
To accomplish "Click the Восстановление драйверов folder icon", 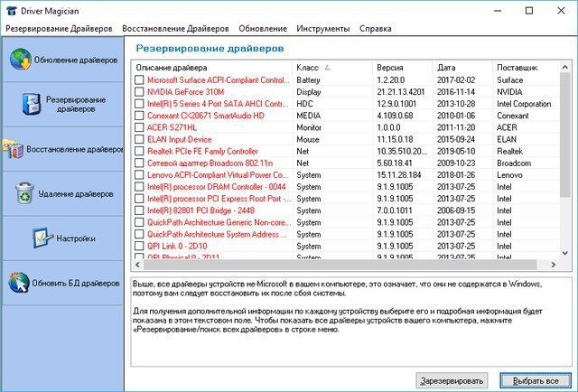I will coord(14,149).
